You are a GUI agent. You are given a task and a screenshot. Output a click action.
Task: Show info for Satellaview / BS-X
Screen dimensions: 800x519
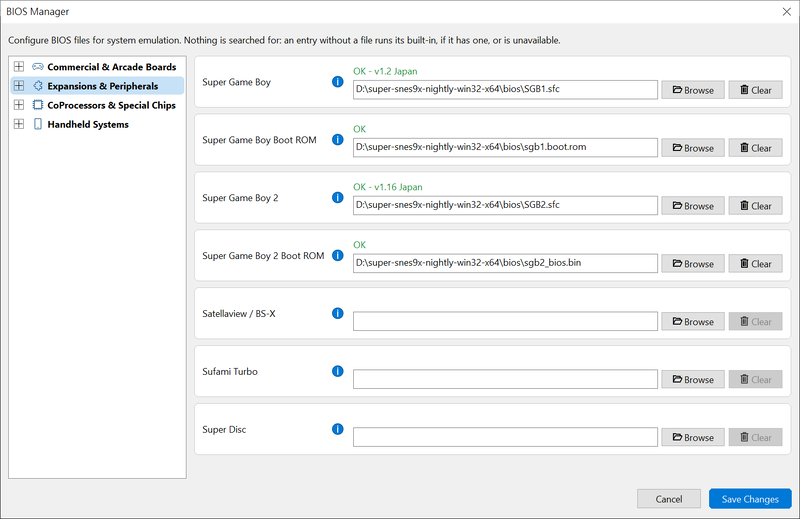pos(337,313)
